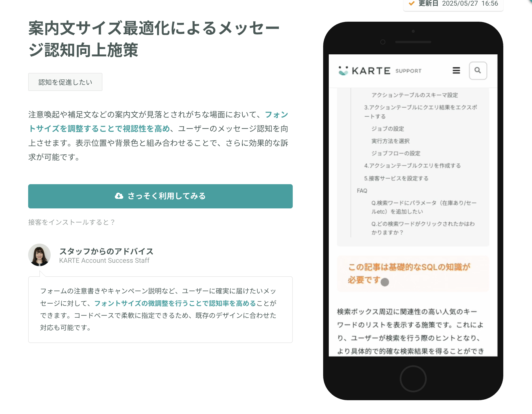Open 3.アクションテーブルにクエリ結果をエクスポートする entry
This screenshot has width=532, height=414.
pos(421,112)
